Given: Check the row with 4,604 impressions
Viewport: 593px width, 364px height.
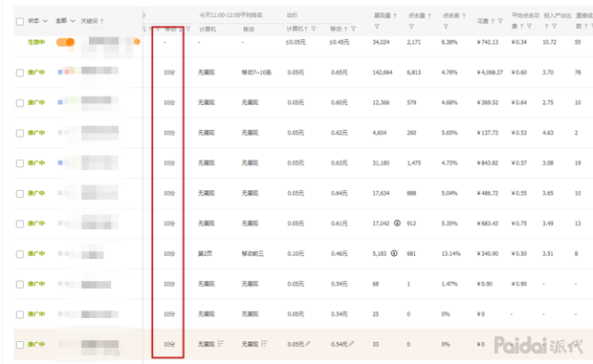Looking at the screenshot, I should [x=20, y=134].
